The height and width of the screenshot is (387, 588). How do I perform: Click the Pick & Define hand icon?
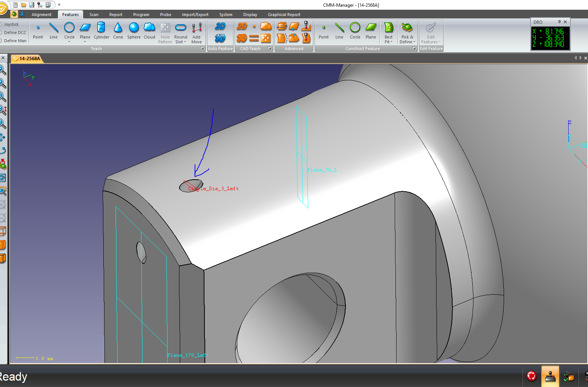(x=407, y=28)
